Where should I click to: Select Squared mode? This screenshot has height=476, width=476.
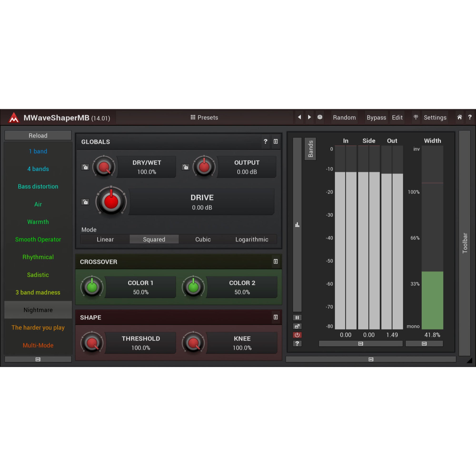pyautogui.click(x=154, y=239)
